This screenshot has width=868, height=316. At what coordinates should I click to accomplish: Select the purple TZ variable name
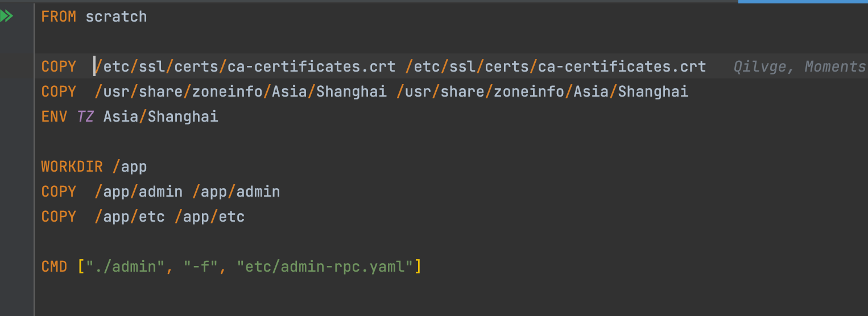(86, 117)
